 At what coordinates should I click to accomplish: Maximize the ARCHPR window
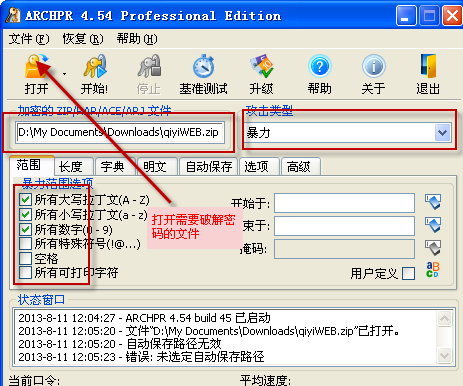pos(429,15)
